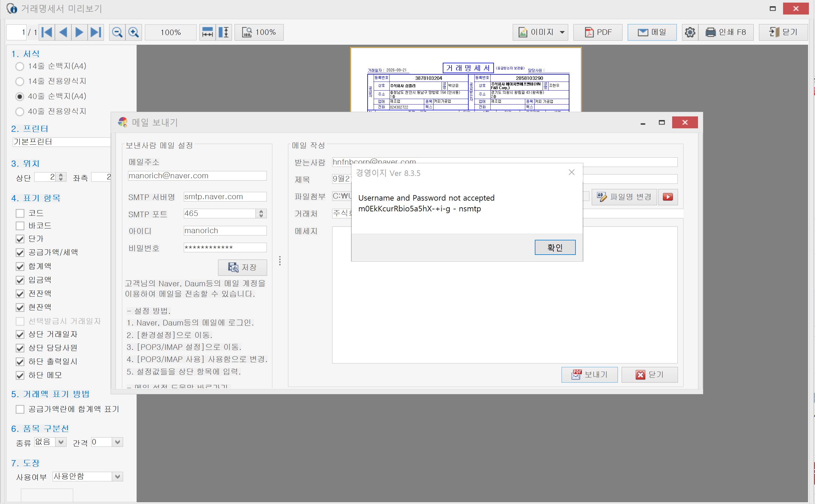
Task: Go to the first page using the toolbar arrow
Action: (x=47, y=32)
